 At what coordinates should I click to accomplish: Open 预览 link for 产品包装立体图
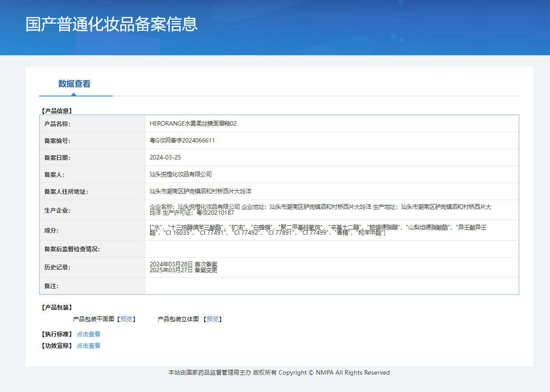pos(212,319)
